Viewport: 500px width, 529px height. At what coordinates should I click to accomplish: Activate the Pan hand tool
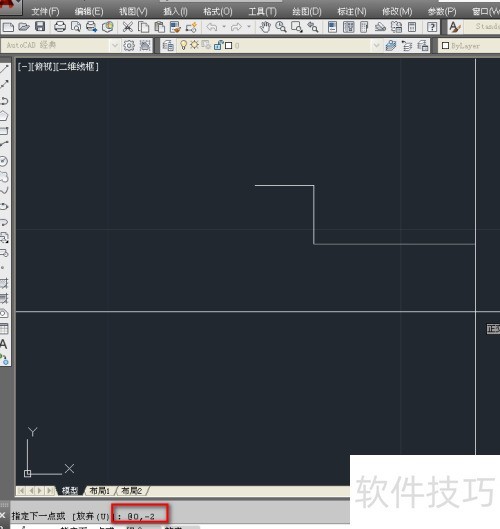tap(265, 27)
